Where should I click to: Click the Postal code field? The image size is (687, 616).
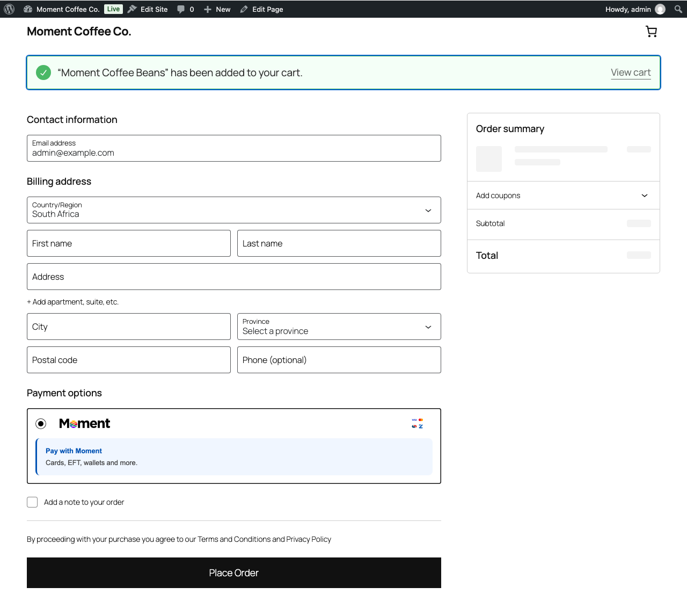(x=129, y=360)
